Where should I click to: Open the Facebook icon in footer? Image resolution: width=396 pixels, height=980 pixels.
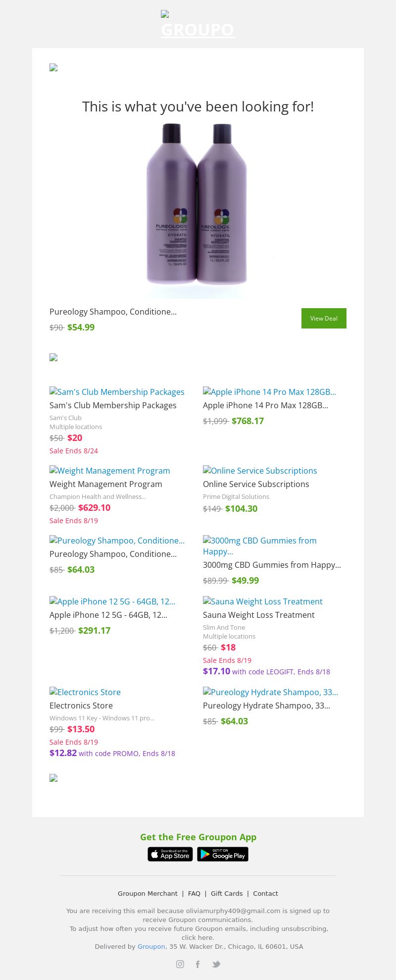tap(198, 964)
